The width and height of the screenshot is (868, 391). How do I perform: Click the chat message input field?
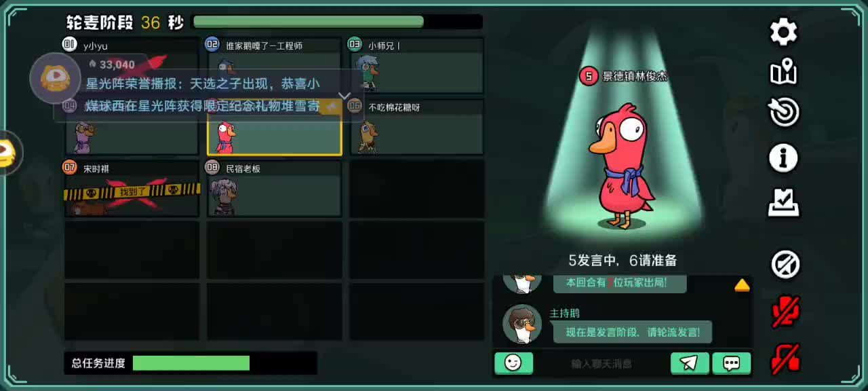601,363
